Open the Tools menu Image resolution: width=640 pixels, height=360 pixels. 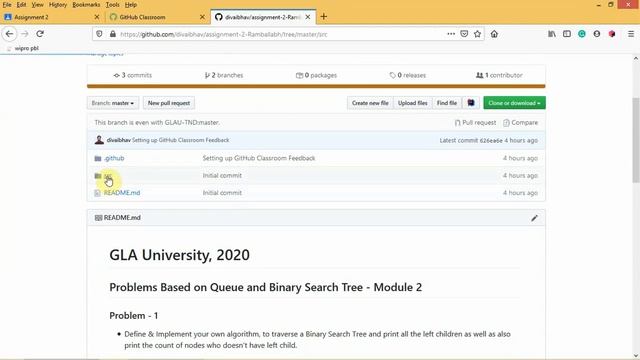pyautogui.click(x=113, y=4)
